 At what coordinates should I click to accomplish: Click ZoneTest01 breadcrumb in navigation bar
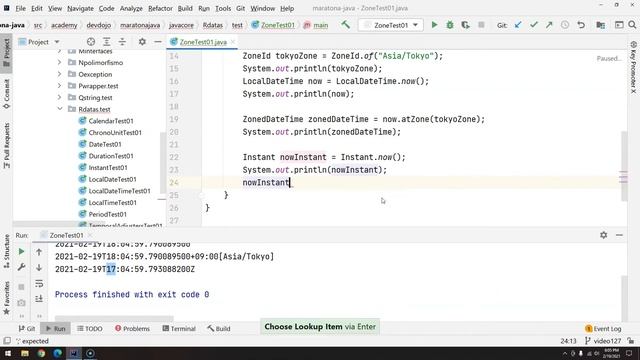tap(273, 25)
